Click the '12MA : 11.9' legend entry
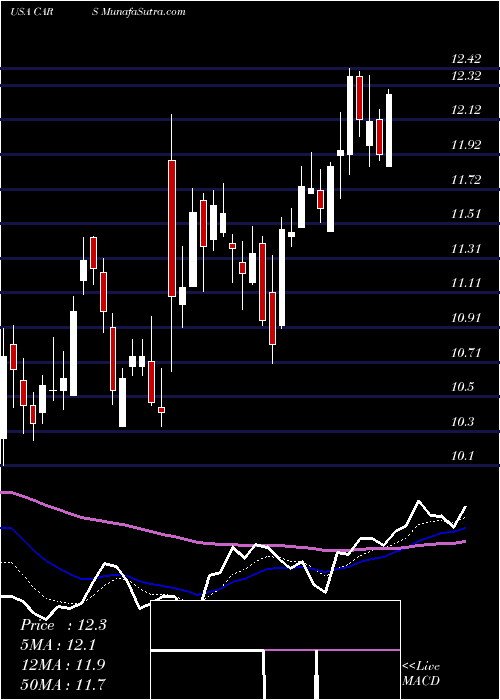500x700 pixels. [x=63, y=665]
